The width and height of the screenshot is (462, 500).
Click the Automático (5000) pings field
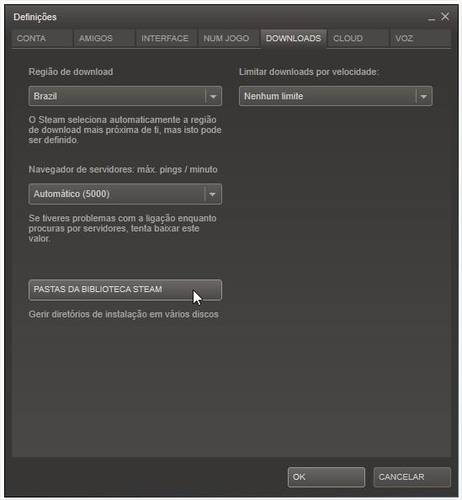click(x=125, y=194)
